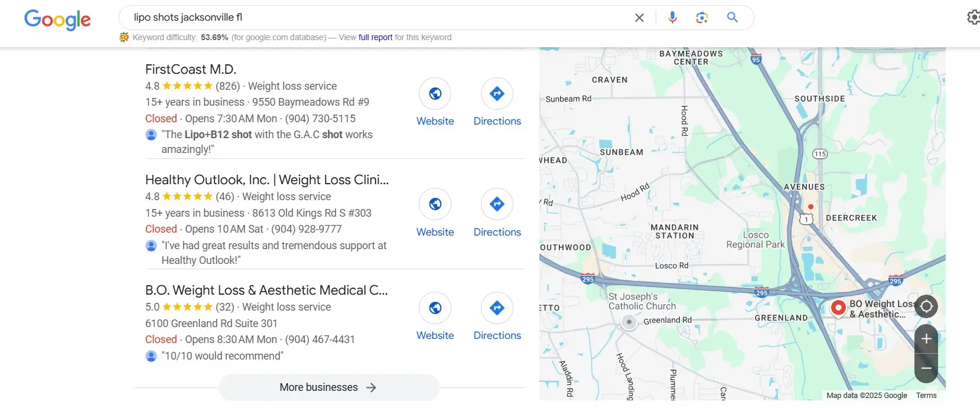Image resolution: width=980 pixels, height=408 pixels.
Task: Submit search with the magnifying glass icon
Action: click(x=732, y=17)
